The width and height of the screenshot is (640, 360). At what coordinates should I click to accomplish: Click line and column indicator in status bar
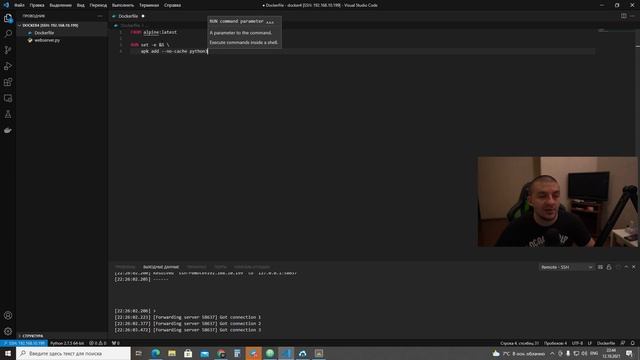(x=519, y=343)
